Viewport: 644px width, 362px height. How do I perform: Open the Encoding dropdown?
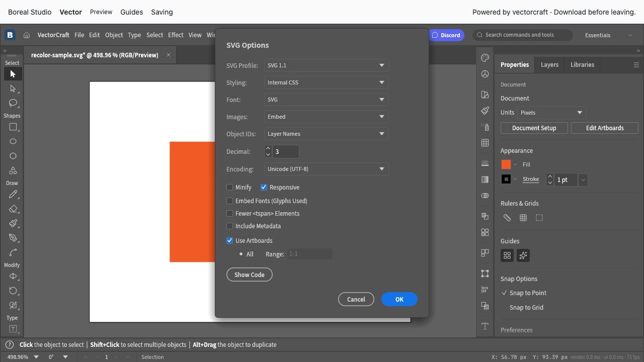click(327, 169)
